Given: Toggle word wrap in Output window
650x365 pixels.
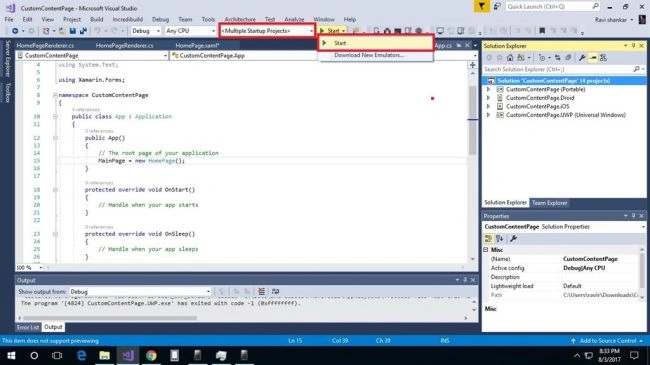Looking at the screenshot, I should click(x=275, y=292).
